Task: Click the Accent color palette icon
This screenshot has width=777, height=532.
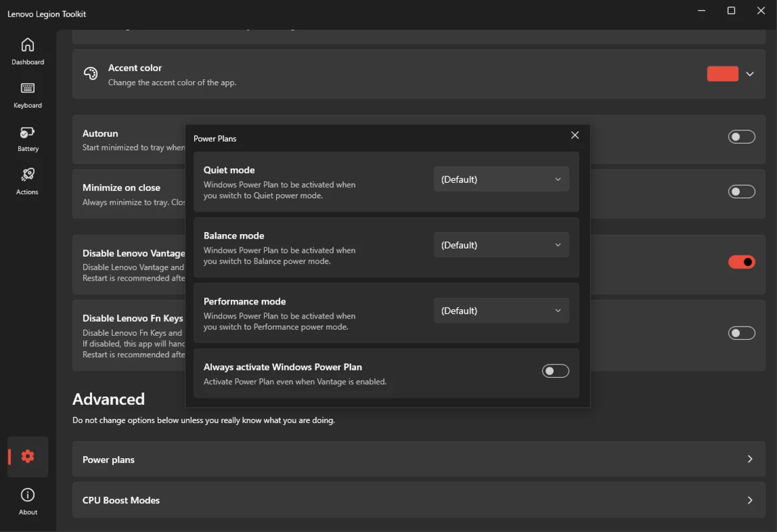Action: click(90, 74)
